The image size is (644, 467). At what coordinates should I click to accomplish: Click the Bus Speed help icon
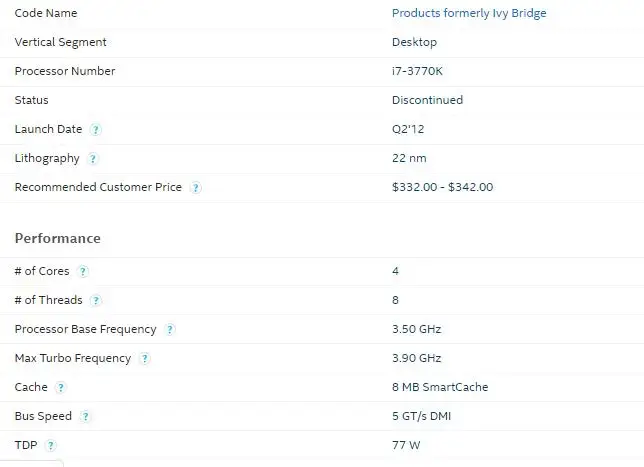[x=85, y=416]
